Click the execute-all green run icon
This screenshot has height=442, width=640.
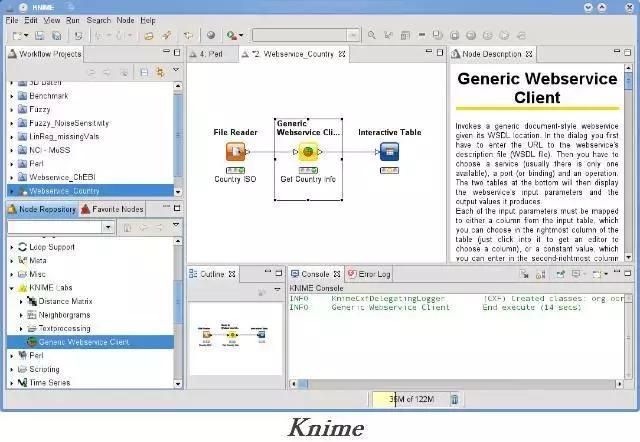(x=231, y=36)
